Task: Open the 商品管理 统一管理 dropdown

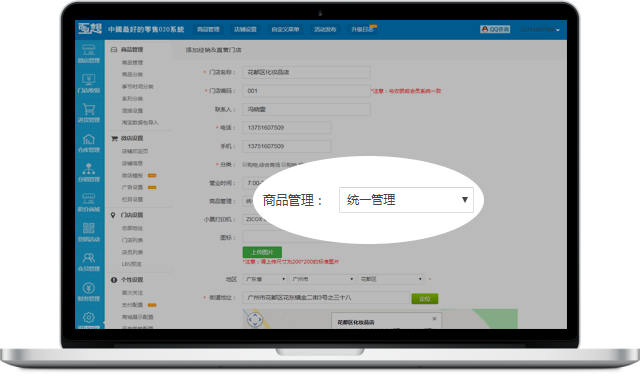Action: 406,200
